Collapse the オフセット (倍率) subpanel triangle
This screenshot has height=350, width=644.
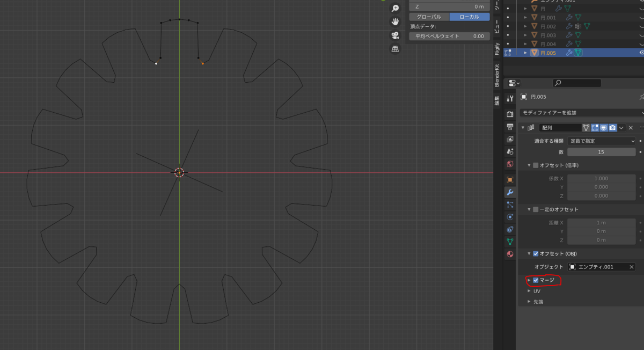529,165
